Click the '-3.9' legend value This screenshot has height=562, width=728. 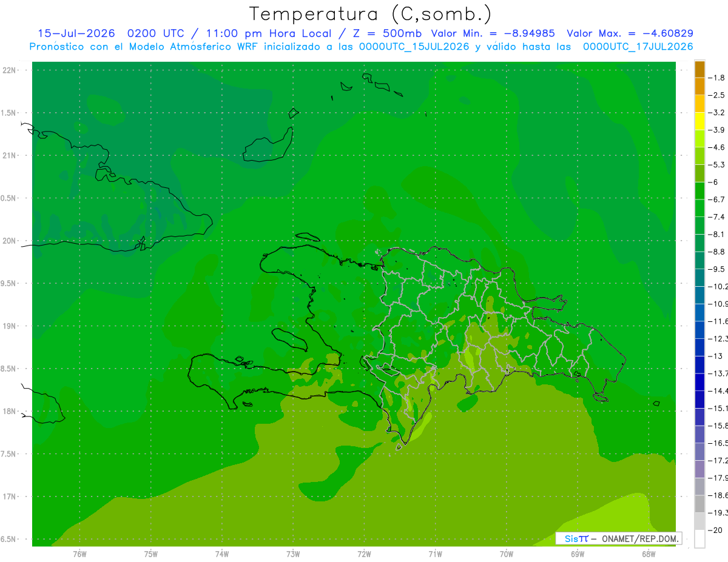[717, 130]
